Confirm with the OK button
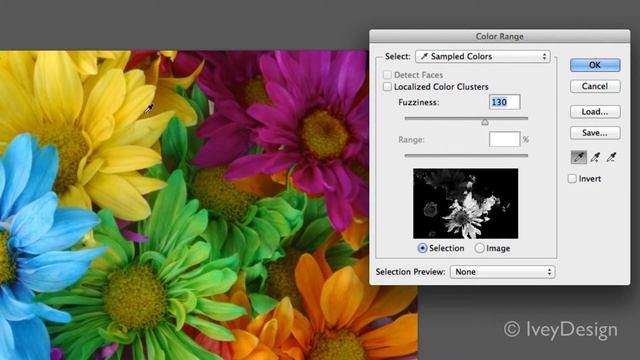 pos(595,65)
